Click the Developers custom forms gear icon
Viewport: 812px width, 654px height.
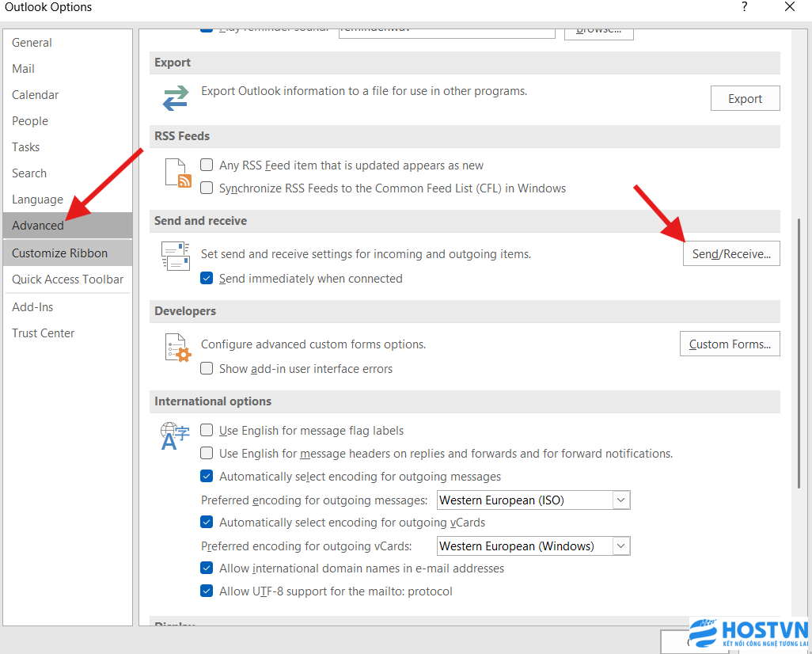coord(177,348)
